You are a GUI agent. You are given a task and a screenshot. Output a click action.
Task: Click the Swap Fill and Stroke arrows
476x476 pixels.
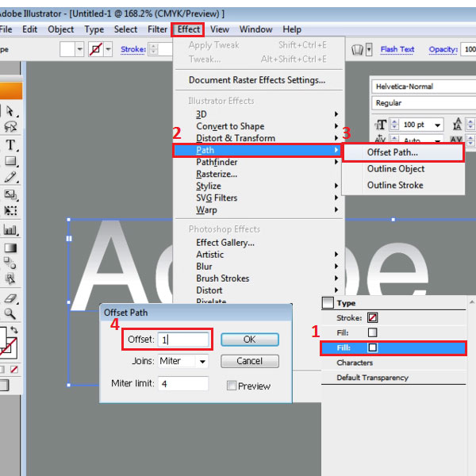(14, 330)
